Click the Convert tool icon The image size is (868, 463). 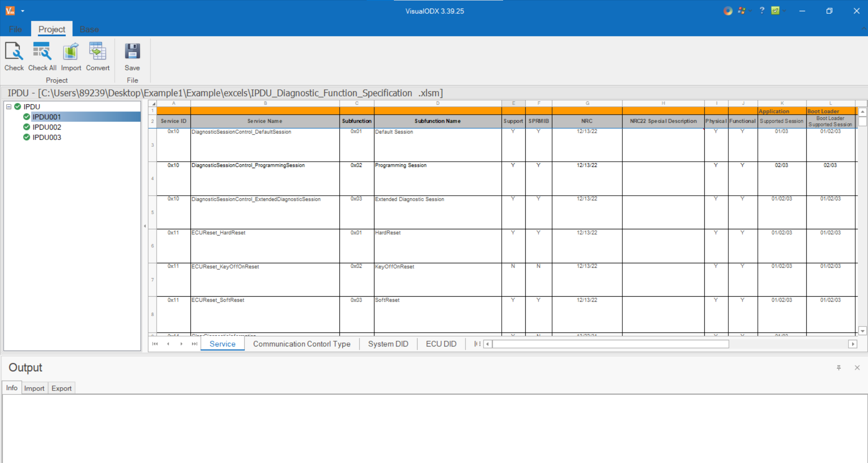point(97,51)
